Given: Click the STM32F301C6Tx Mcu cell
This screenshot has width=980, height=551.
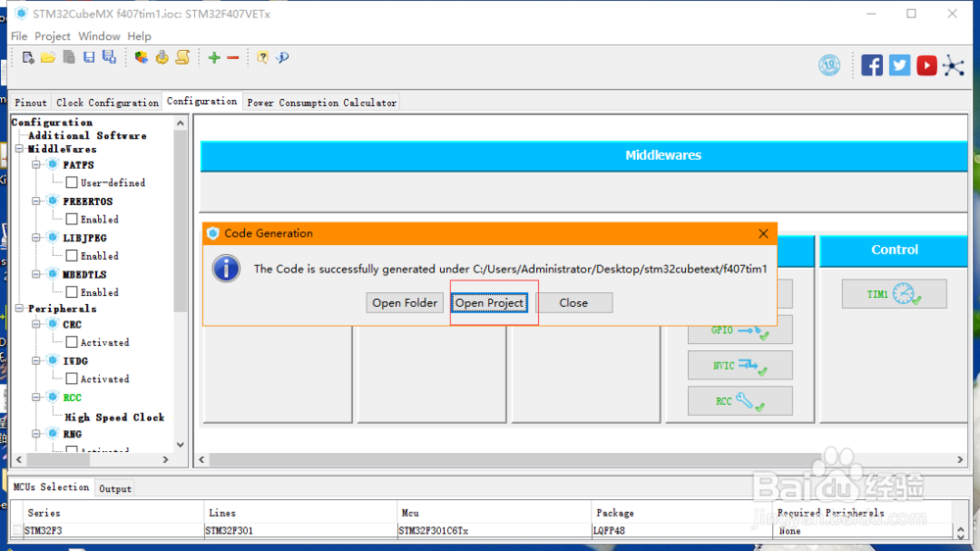Looking at the screenshot, I should click(494, 530).
